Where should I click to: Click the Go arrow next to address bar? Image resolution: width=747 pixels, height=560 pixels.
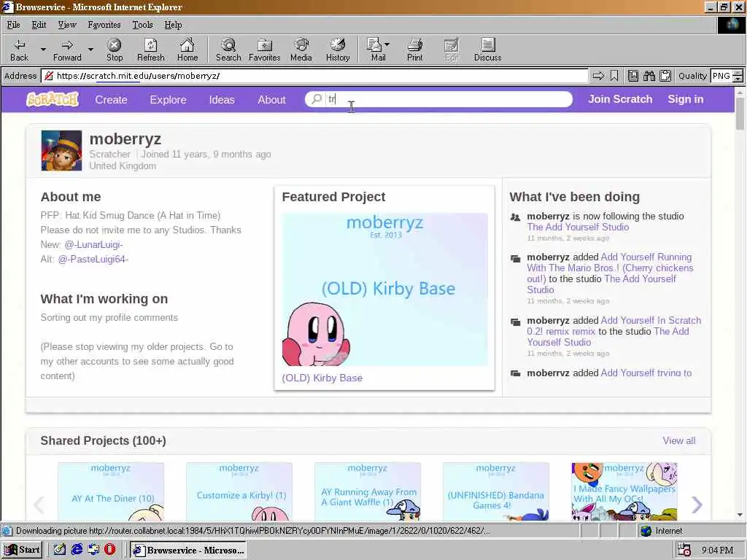point(598,76)
